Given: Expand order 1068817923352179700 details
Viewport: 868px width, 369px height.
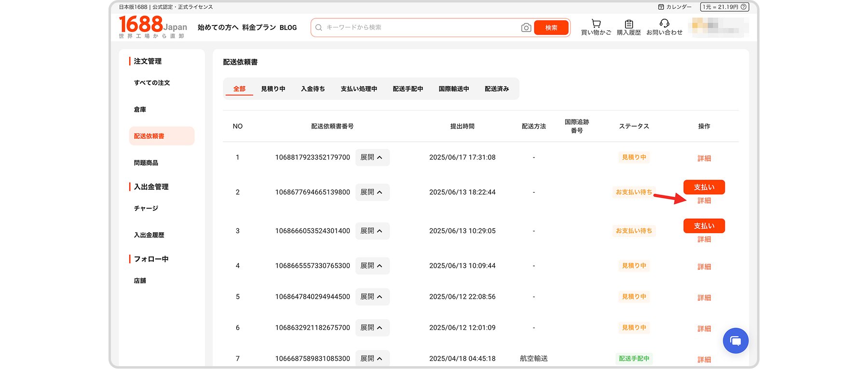Looking at the screenshot, I should [372, 158].
